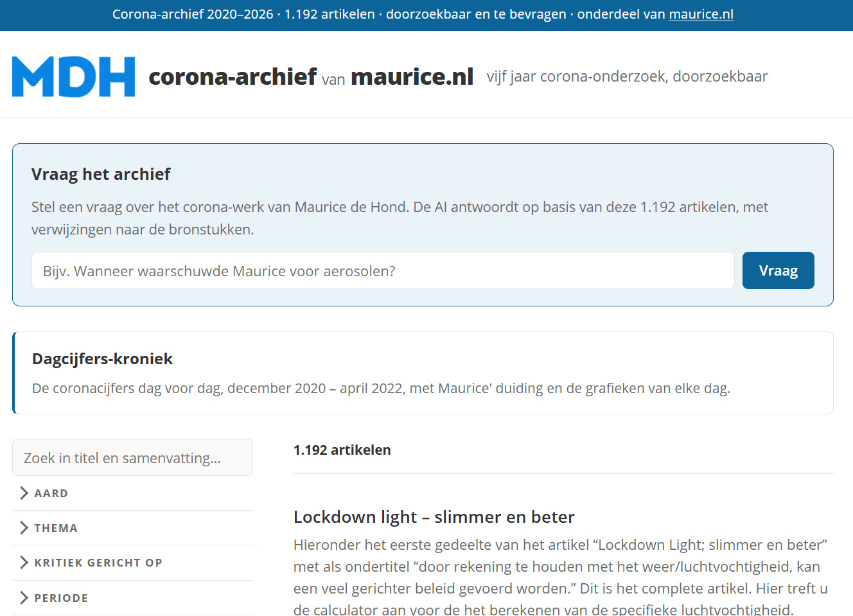This screenshot has height=616, width=853.
Task: Click the '1.192 artikelen' count text
Action: point(342,450)
